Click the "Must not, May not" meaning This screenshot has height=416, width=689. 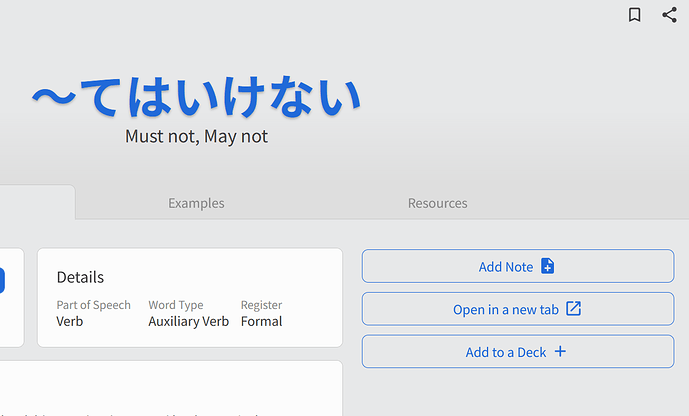pos(196,137)
